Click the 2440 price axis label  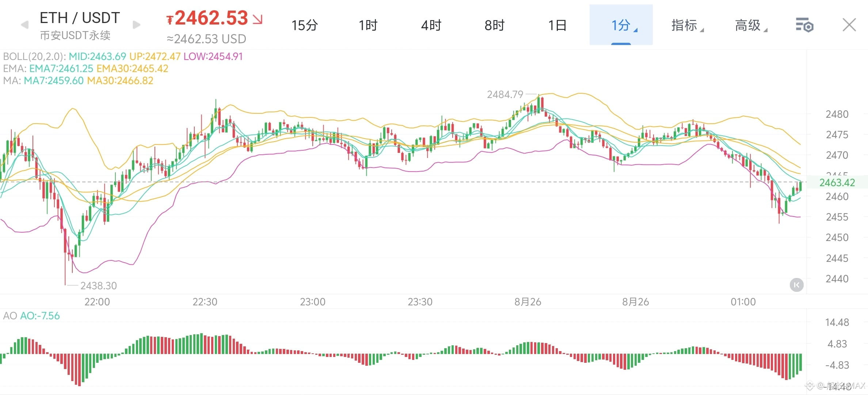point(837,279)
